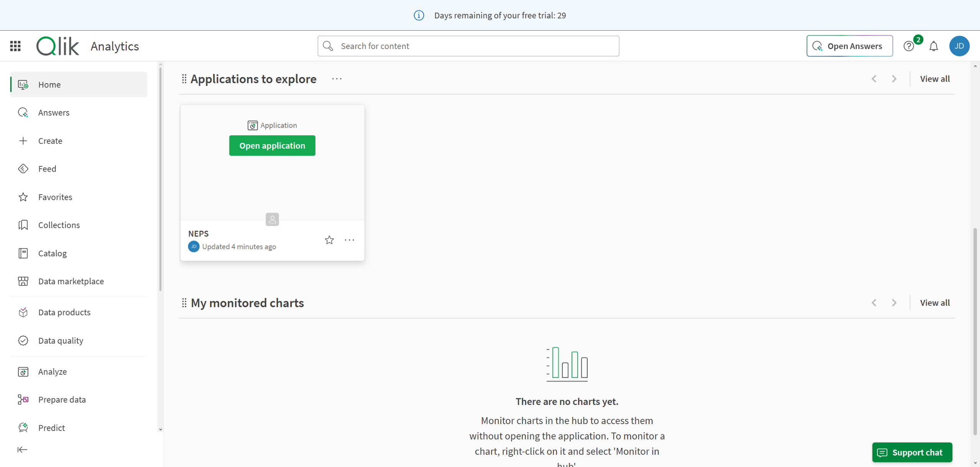
Task: Open Data marketplace in sidebar
Action: tap(71, 281)
